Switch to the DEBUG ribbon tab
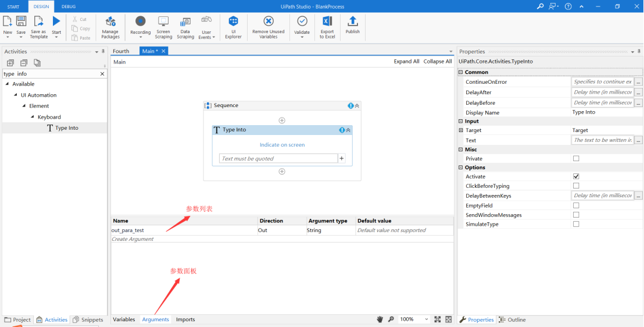 pos(69,6)
